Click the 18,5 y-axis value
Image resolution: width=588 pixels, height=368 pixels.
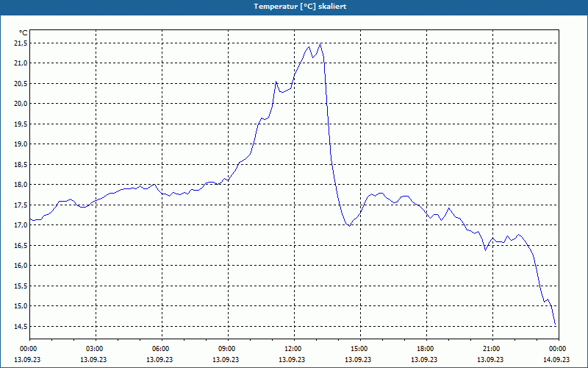(x=21, y=164)
